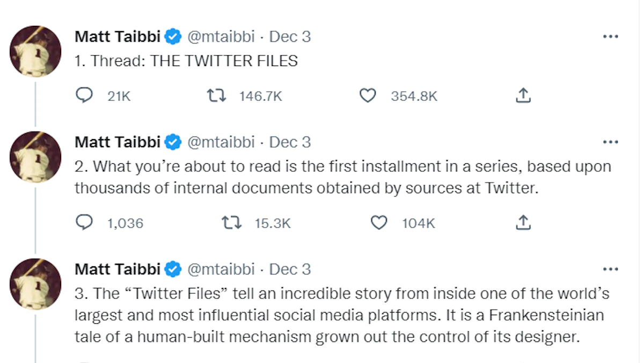This screenshot has width=644, height=363.
Task: Open more options on second tweet
Action: tap(611, 142)
